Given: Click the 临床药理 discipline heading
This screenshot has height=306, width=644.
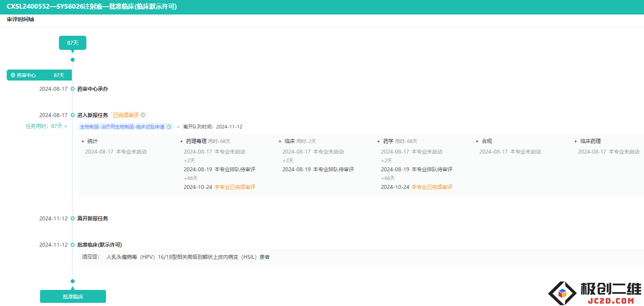Looking at the screenshot, I should [591, 141].
